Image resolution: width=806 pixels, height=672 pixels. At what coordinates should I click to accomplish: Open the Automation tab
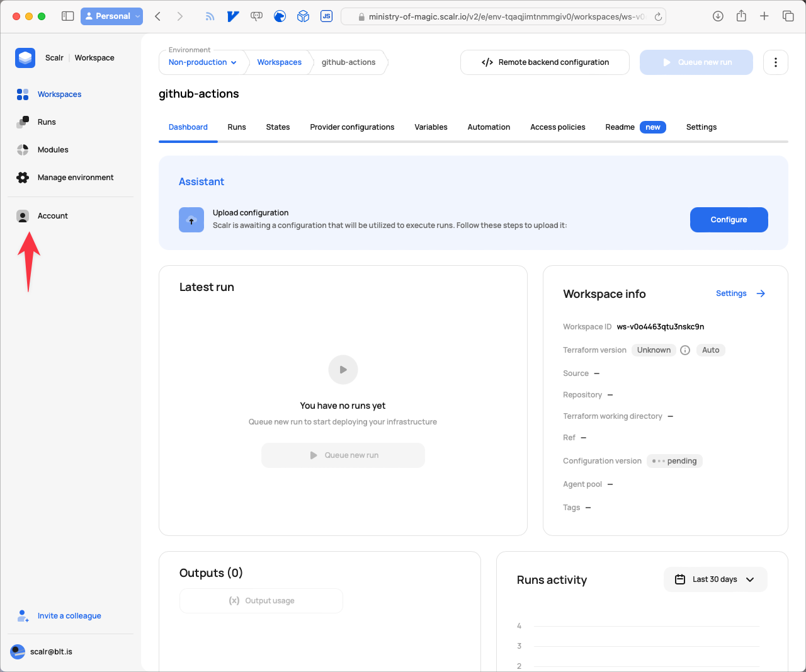(x=489, y=127)
